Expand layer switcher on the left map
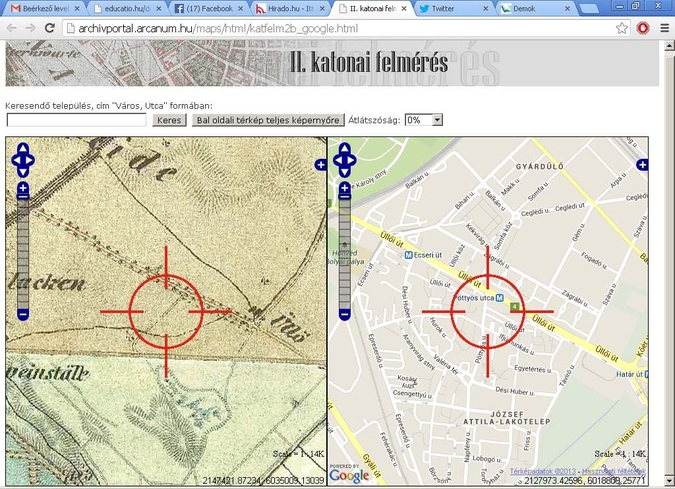The image size is (675, 489). pyautogui.click(x=321, y=164)
